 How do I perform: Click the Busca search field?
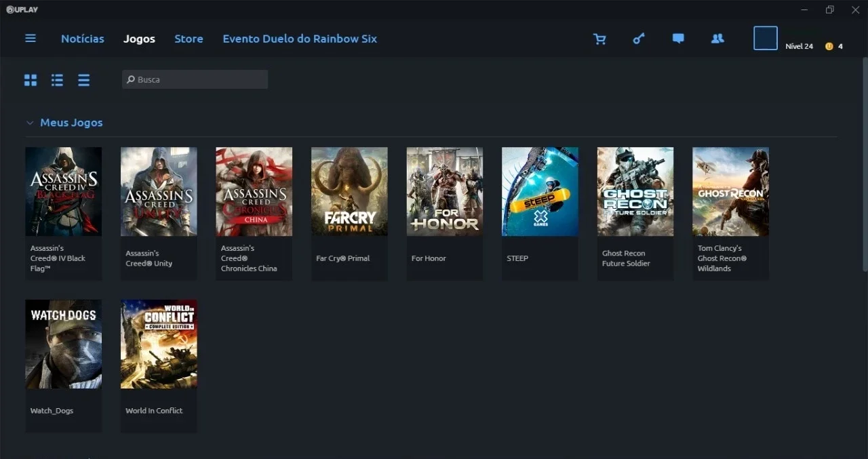tap(195, 79)
